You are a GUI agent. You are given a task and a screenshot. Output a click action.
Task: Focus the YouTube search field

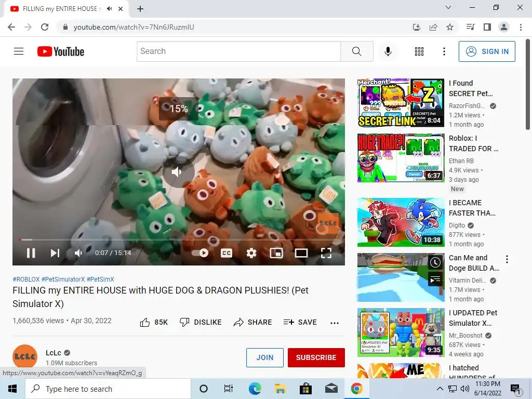[x=238, y=51]
